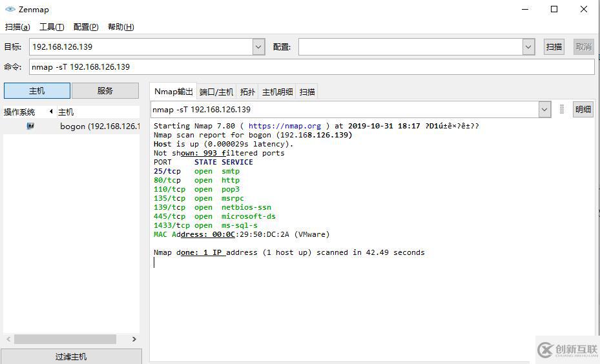Click the 445/tcp microsoft-ds line
Image resolution: width=600 pixels, height=364 pixels.
tap(214, 216)
